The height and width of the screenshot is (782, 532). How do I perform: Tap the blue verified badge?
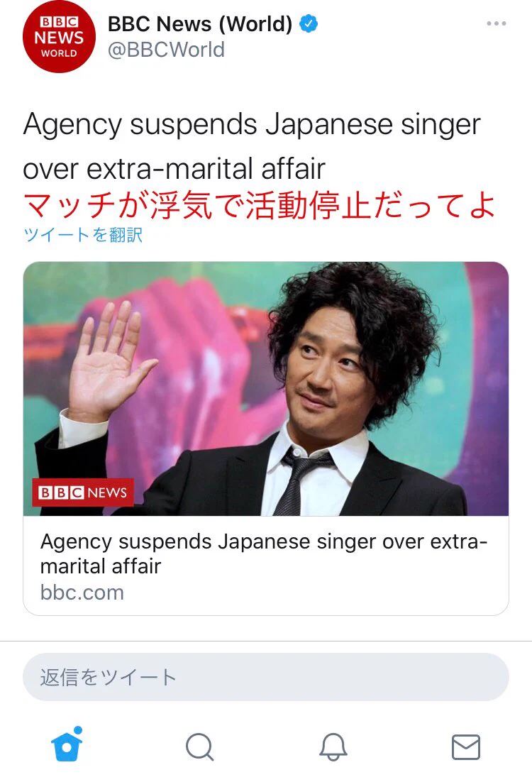click(309, 23)
